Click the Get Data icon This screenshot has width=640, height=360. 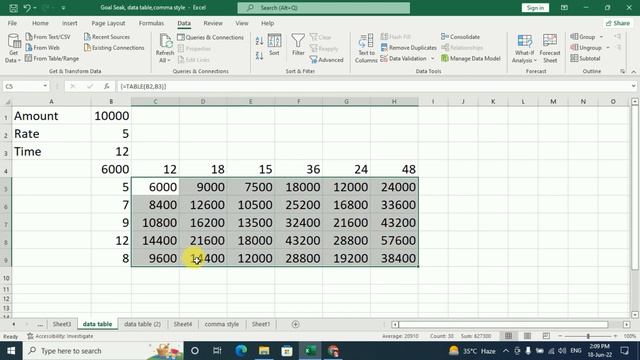coord(13,48)
